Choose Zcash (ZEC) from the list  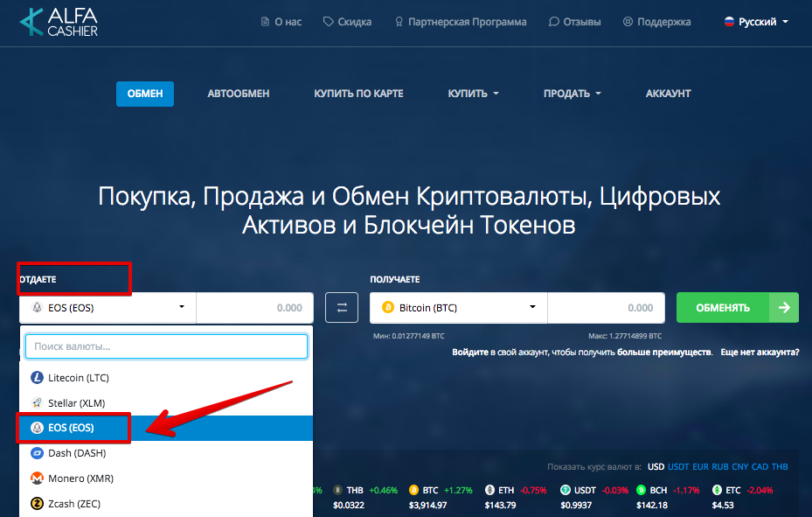click(166, 504)
